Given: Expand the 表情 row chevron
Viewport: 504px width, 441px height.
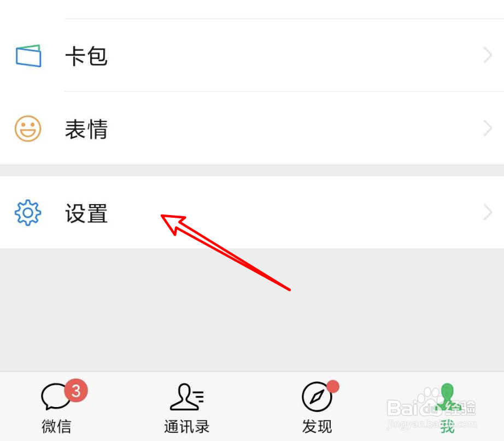Looking at the screenshot, I should 488,129.
